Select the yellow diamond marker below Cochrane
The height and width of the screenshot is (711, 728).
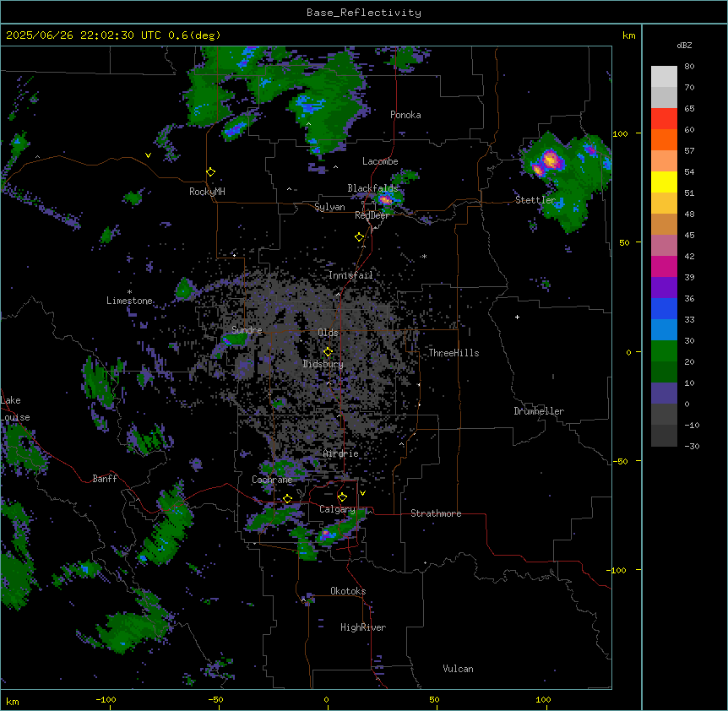288,499
